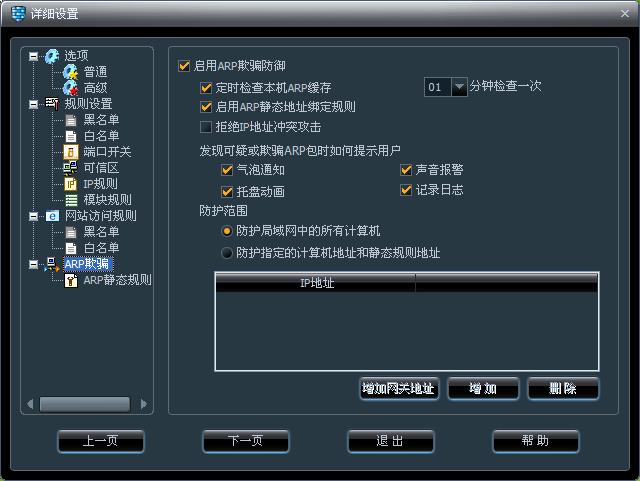
Task: Enable 拒绝IP地址冲突攻击 checkbox
Action: click(x=206, y=127)
